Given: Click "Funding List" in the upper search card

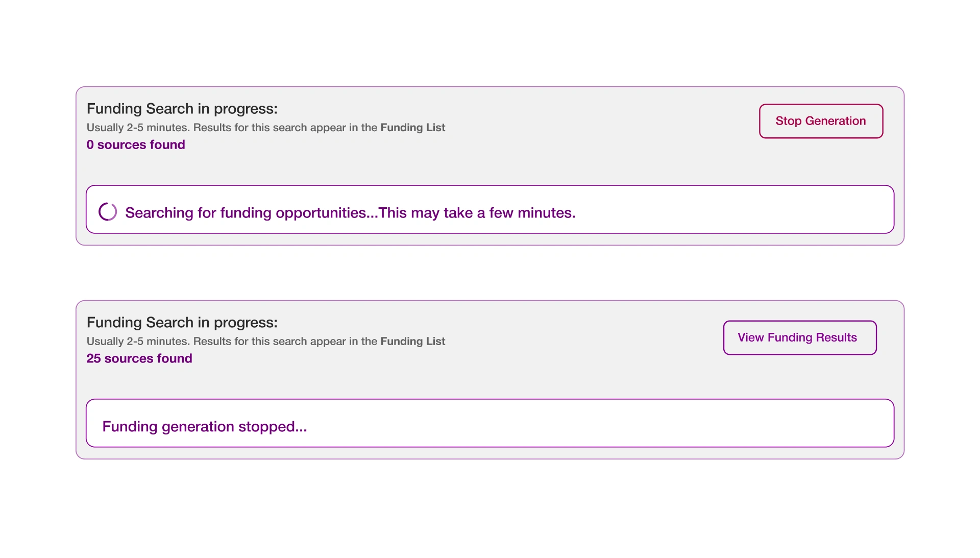Looking at the screenshot, I should (x=412, y=128).
